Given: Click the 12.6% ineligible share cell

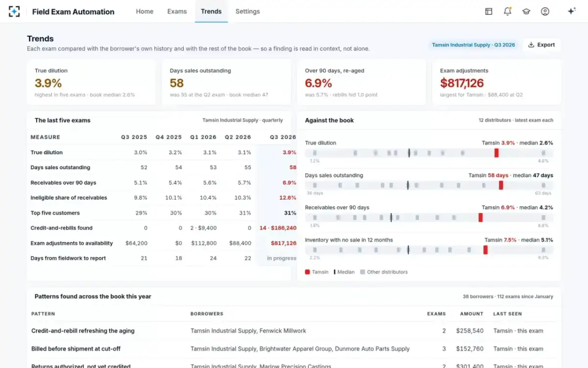Looking at the screenshot, I should click(288, 198).
